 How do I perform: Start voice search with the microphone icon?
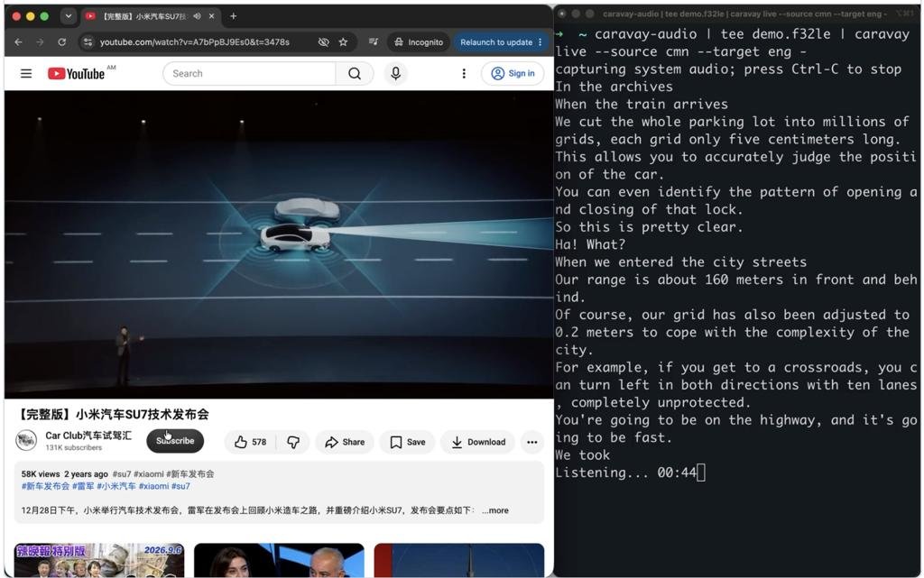click(x=395, y=73)
